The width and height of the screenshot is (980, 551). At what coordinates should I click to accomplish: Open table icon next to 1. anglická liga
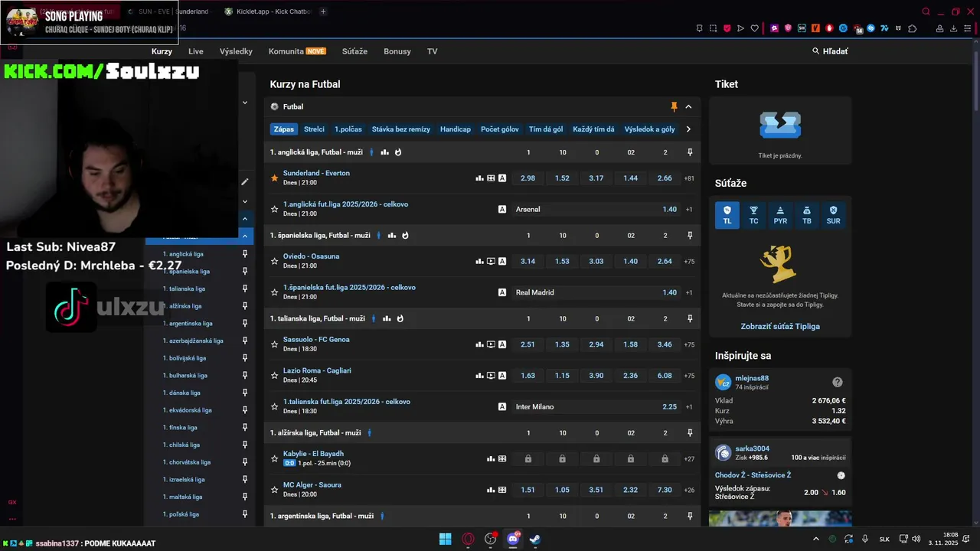[385, 152]
